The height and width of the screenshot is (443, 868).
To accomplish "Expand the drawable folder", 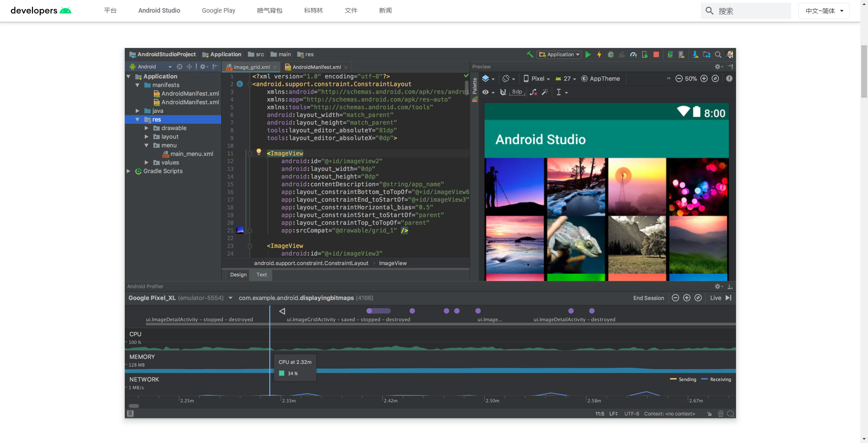I will click(146, 128).
